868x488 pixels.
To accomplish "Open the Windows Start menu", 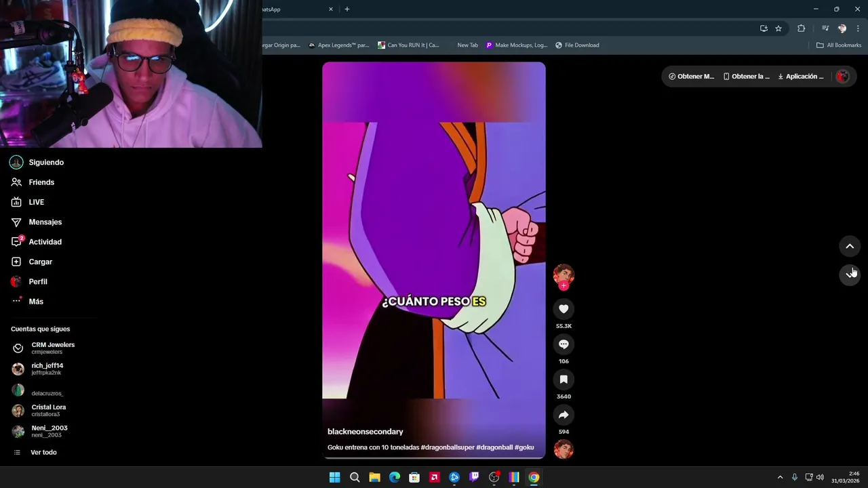I will (334, 477).
